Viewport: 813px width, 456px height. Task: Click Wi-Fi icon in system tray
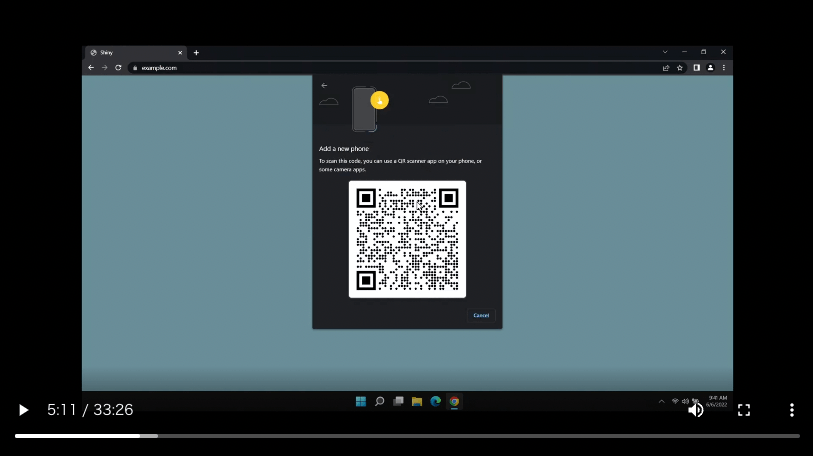(675, 402)
